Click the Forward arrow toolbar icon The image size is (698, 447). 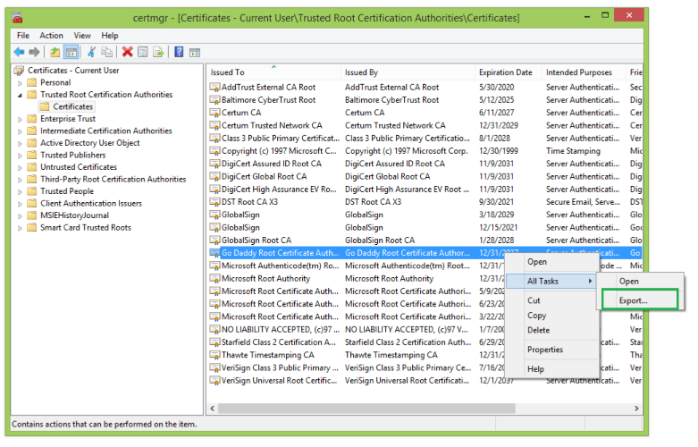(x=34, y=53)
